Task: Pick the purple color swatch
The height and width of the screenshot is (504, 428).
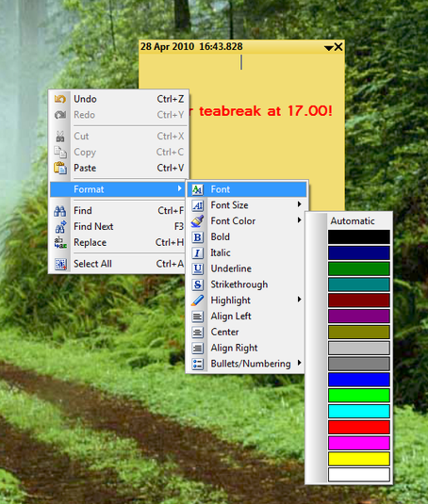Action: point(359,316)
